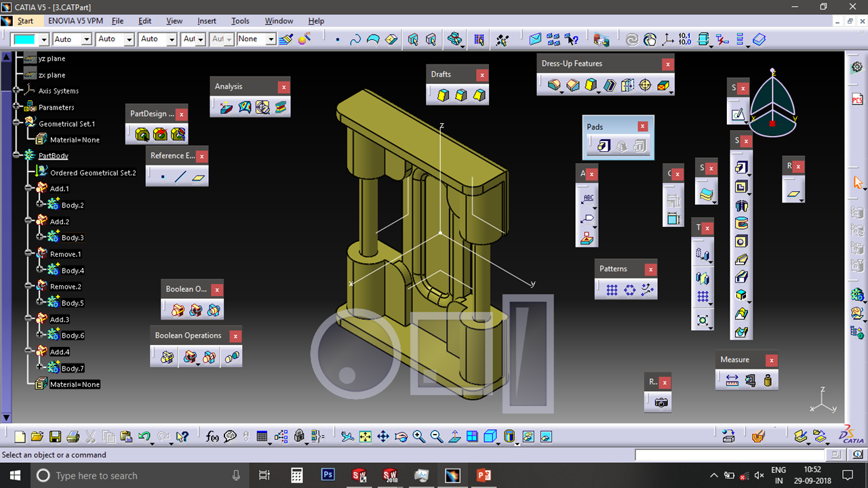The height and width of the screenshot is (488, 868).
Task: Select the Rotate view tool
Action: [x=401, y=437]
